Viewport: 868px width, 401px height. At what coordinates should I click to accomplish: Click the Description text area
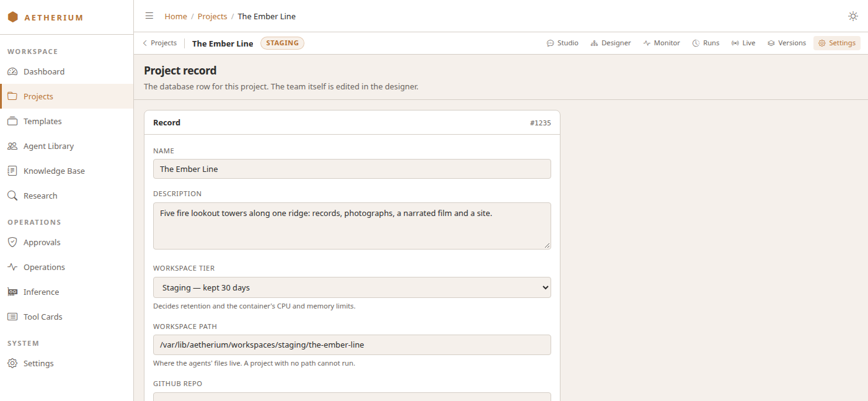coord(352,226)
